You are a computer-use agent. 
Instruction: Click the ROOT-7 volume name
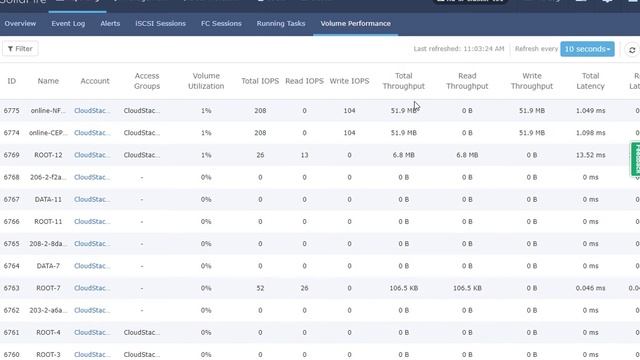(x=48, y=288)
